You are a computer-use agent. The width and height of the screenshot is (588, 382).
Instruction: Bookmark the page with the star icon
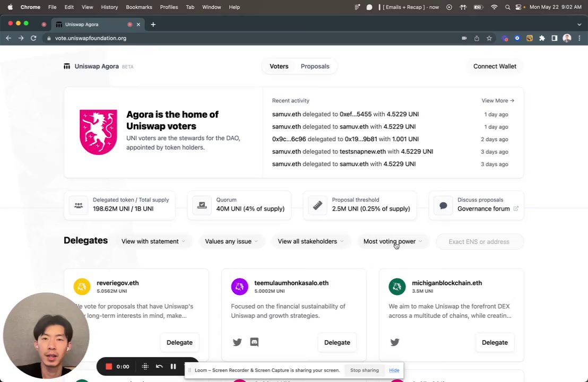(x=489, y=38)
